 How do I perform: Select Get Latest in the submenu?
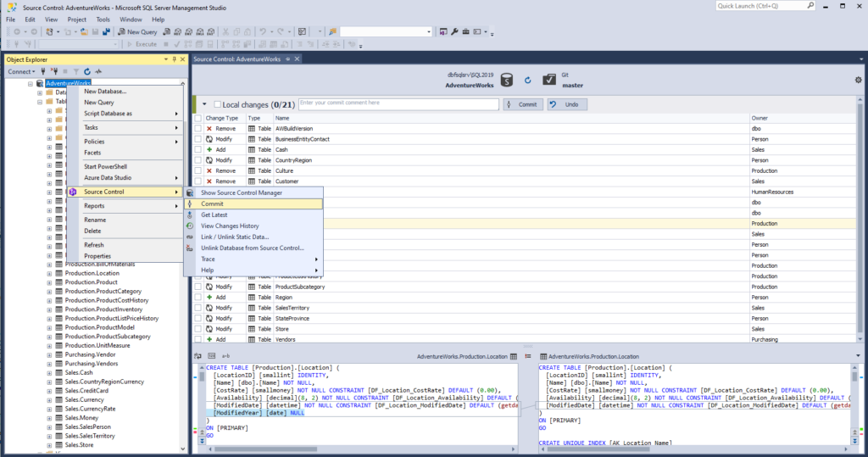point(253,215)
